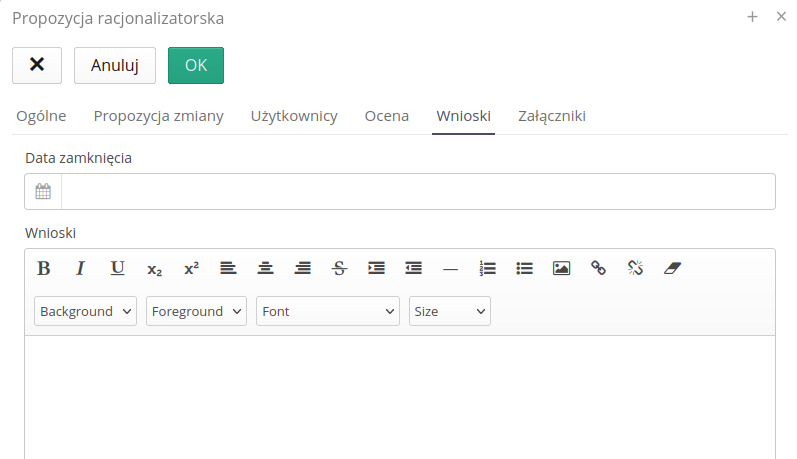Viewport: 797px width, 459px height.
Task: Toggle bold formatting in the editor
Action: click(x=43, y=268)
